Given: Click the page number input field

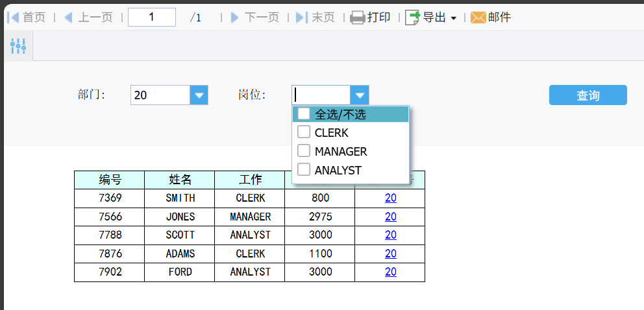Looking at the screenshot, I should [x=152, y=18].
